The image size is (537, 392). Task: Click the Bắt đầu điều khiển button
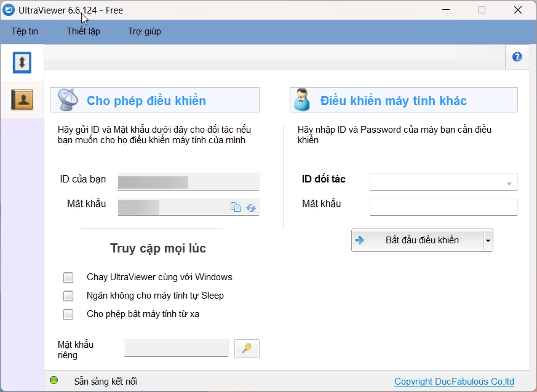pyautogui.click(x=418, y=240)
